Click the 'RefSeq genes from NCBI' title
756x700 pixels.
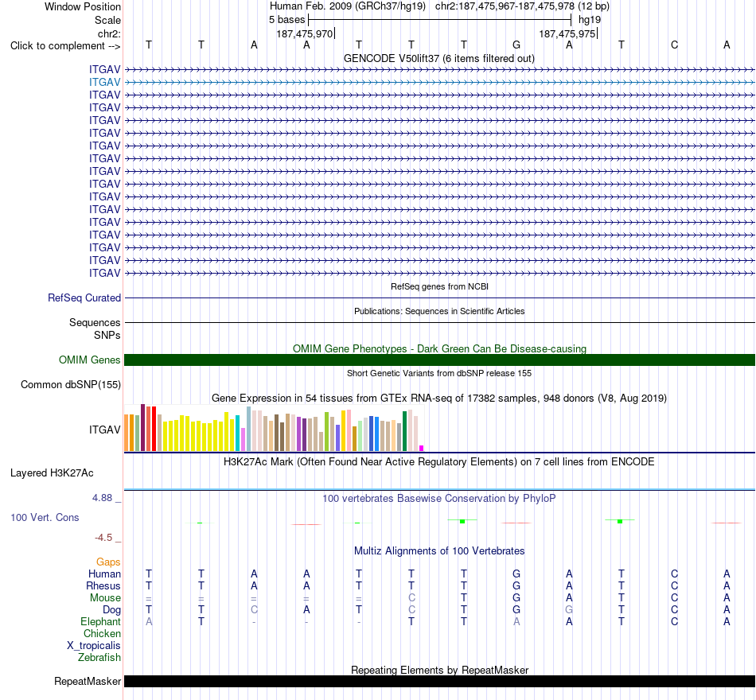pyautogui.click(x=439, y=286)
